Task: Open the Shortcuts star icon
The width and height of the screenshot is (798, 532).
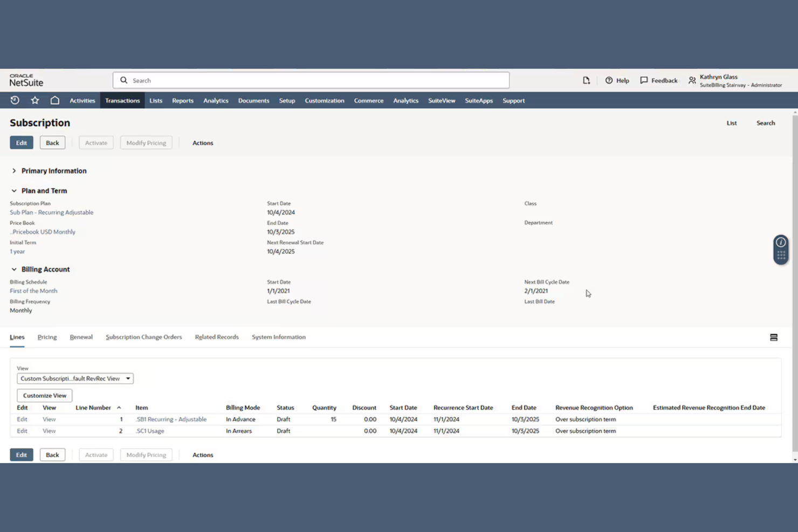Action: click(x=35, y=100)
